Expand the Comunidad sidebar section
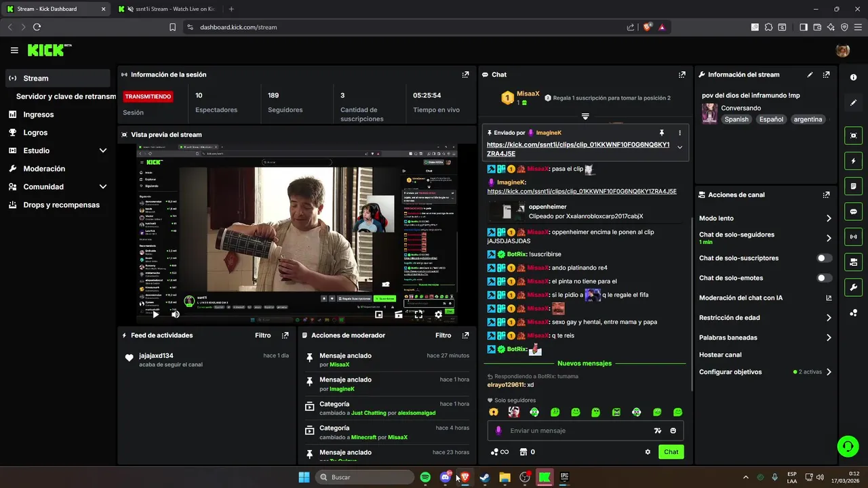The height and width of the screenshot is (488, 868). click(x=103, y=186)
